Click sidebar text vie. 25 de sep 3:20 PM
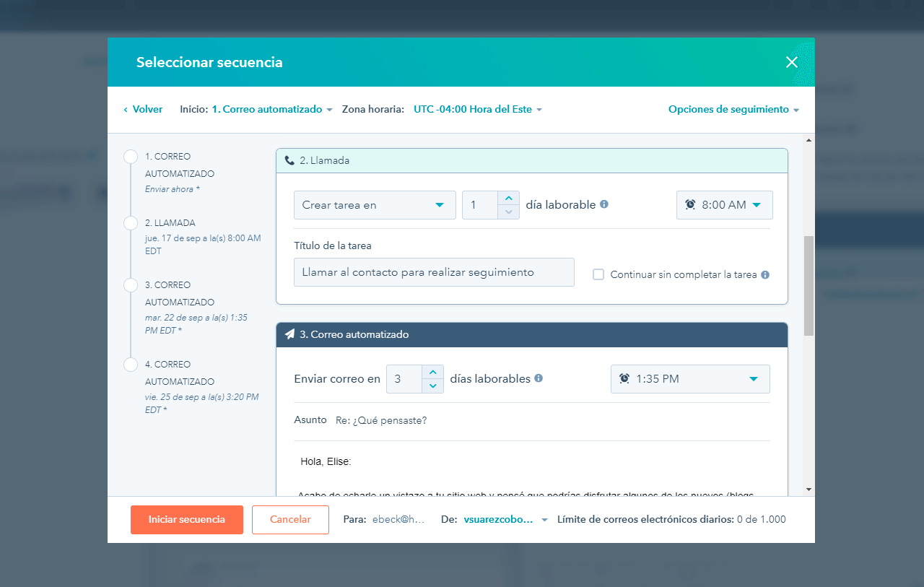This screenshot has width=924, height=587. [x=201, y=404]
